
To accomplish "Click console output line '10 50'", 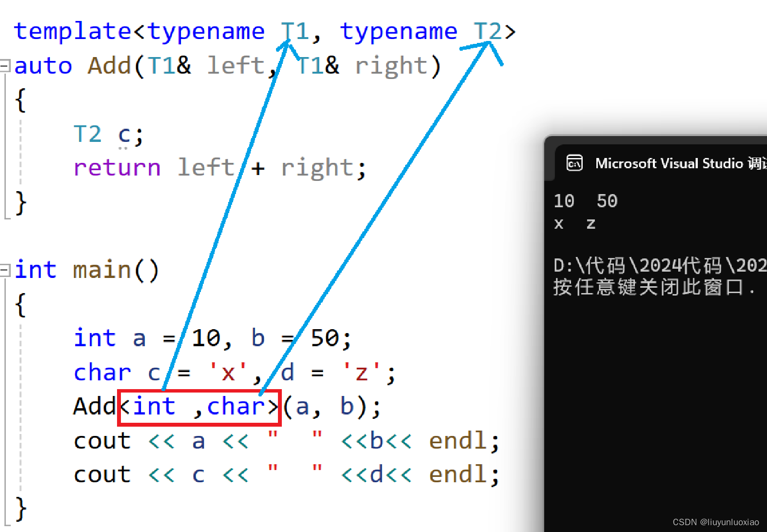I will point(586,201).
